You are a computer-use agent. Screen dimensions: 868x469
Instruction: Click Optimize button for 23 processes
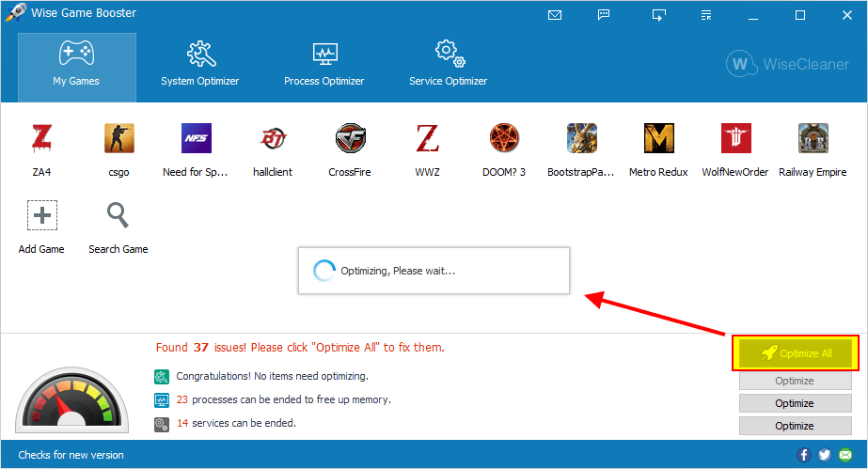pos(795,403)
